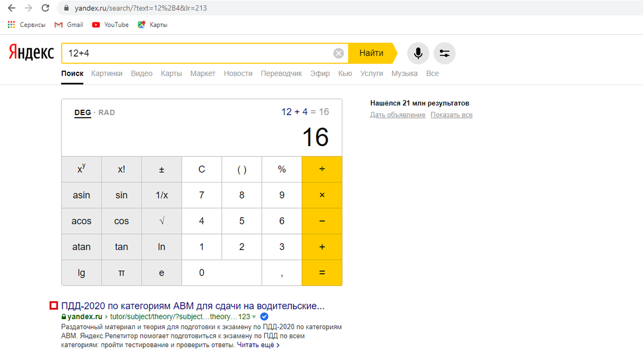Click the percent % key
The height and width of the screenshot is (364, 643).
282,169
